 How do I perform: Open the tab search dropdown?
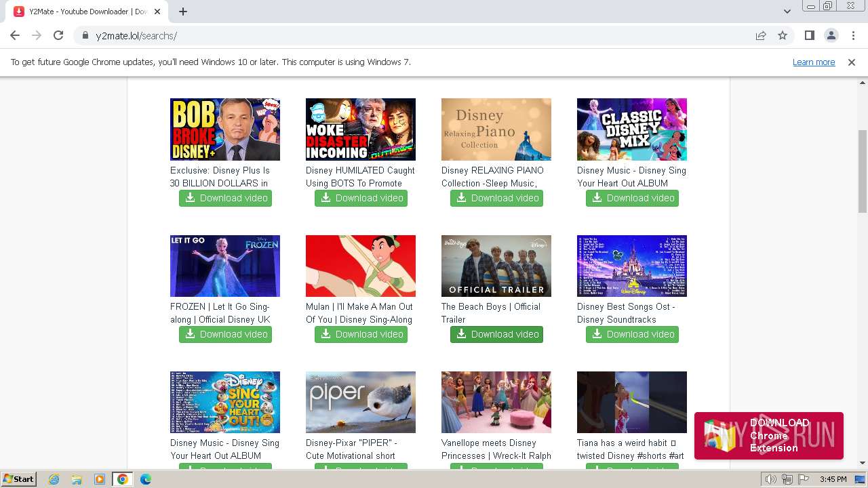[x=787, y=12]
